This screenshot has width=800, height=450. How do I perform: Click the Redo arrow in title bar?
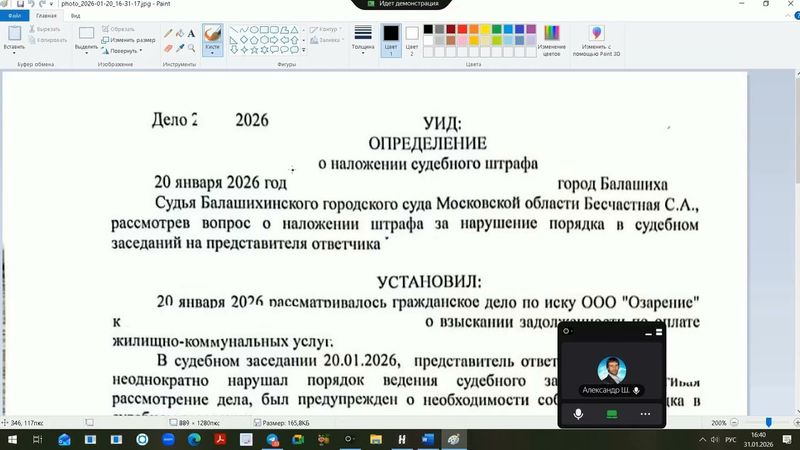point(42,4)
